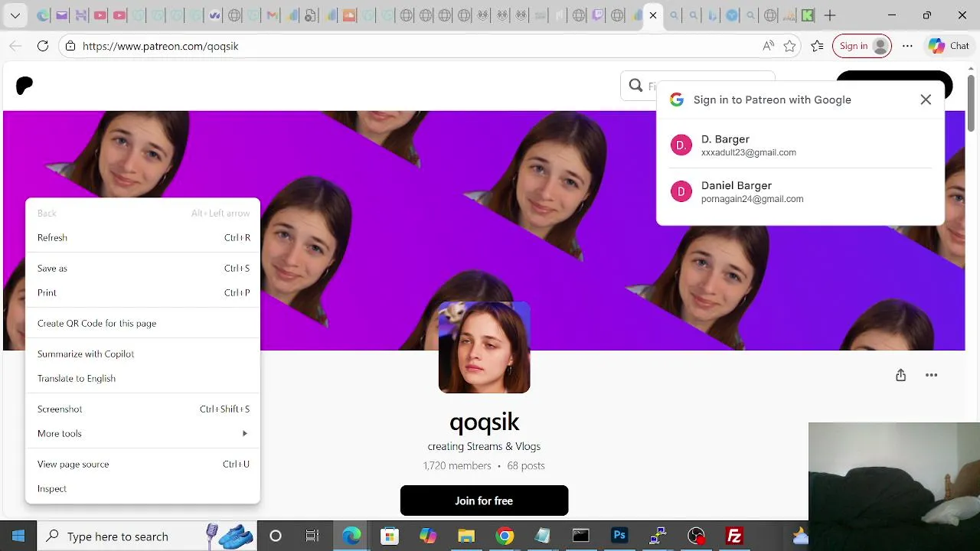Screen dimensions: 980x551
Task: Click the Edge Sign in button
Action: tap(862, 46)
